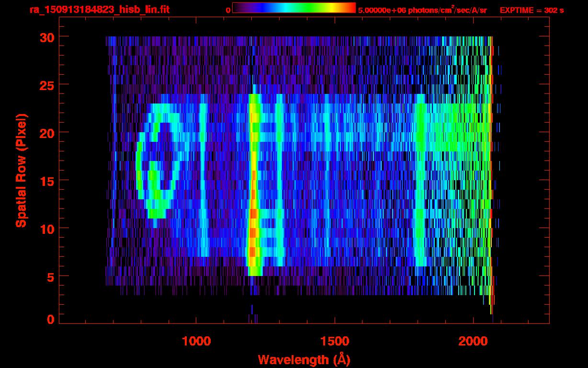Click the Spatial Row (Pixel) axis title

pyautogui.click(x=21, y=170)
